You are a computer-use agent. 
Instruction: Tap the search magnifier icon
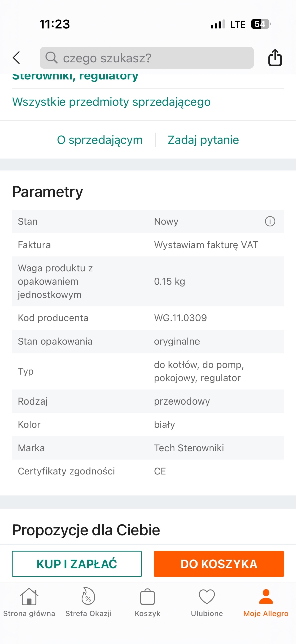(x=51, y=58)
